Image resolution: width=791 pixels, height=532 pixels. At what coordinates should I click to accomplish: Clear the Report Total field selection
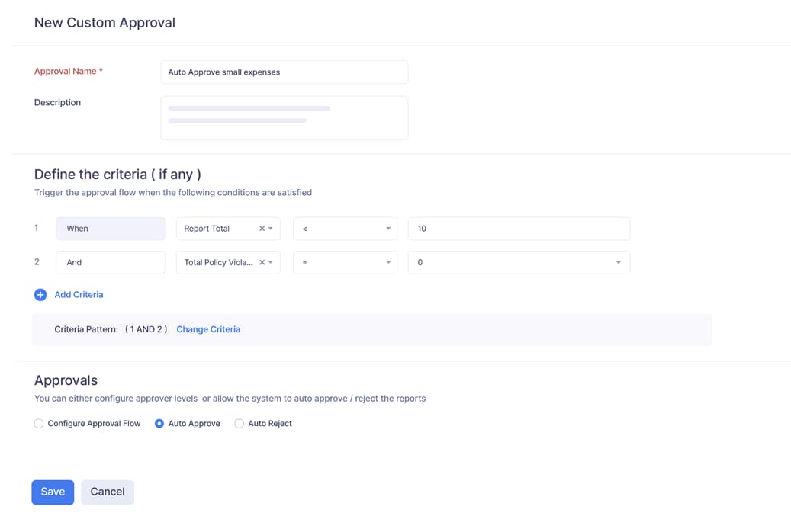click(x=261, y=229)
